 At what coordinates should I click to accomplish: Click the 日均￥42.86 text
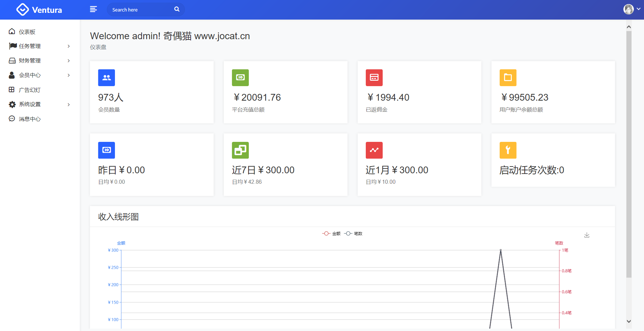tap(247, 182)
